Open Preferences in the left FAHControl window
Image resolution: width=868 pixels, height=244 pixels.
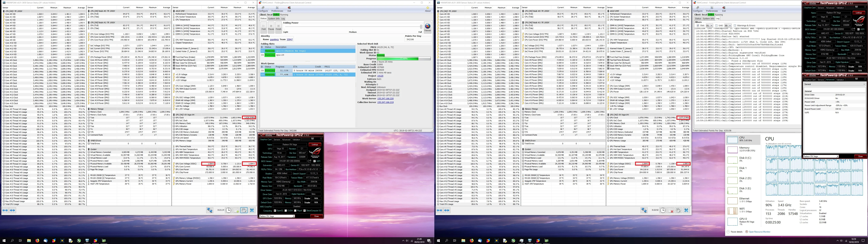[x=277, y=9]
